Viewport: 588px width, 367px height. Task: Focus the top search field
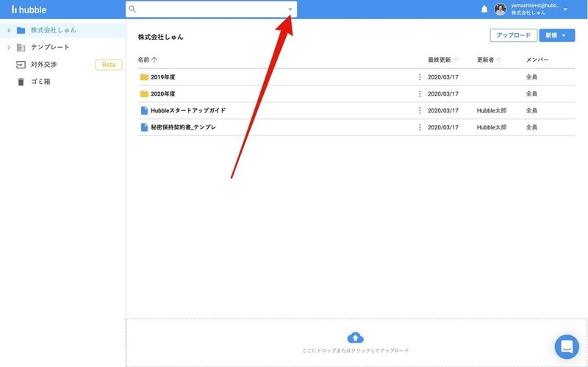pyautogui.click(x=211, y=9)
